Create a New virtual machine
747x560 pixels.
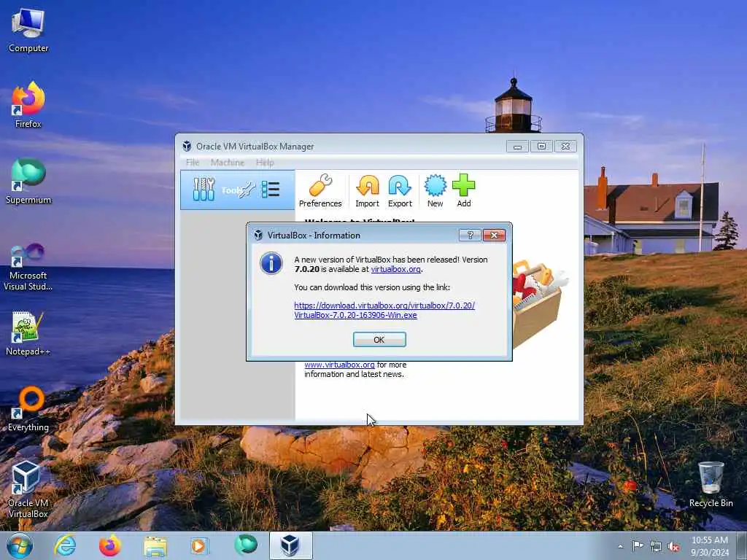(x=435, y=190)
